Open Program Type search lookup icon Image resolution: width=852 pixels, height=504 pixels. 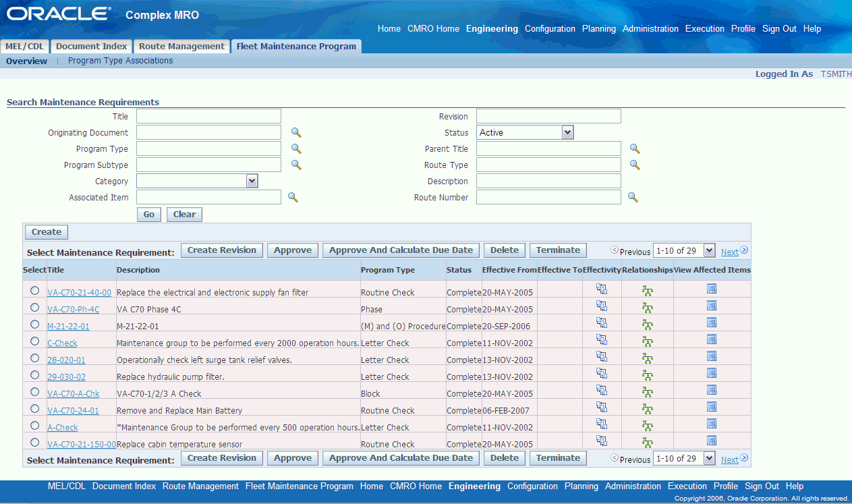pos(296,149)
